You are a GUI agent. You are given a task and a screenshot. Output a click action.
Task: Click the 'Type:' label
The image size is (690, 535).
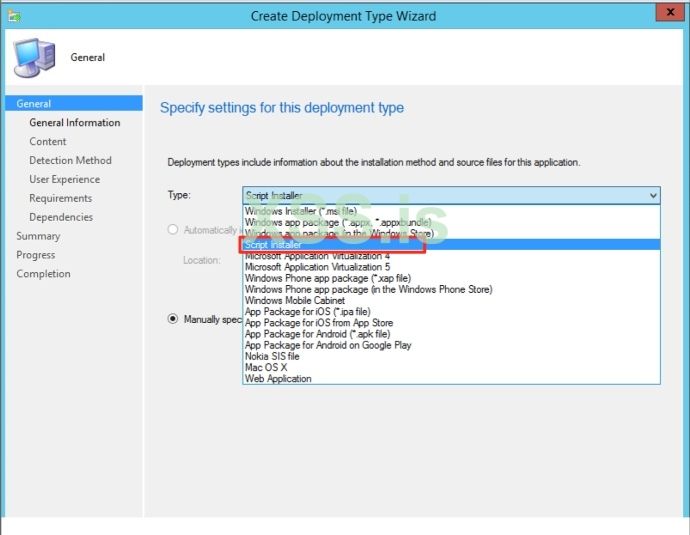[x=179, y=194]
